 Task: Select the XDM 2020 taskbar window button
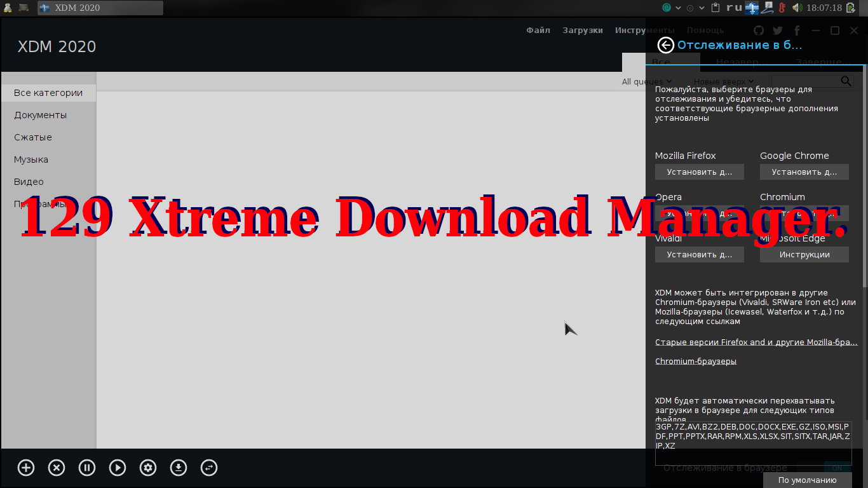100,8
